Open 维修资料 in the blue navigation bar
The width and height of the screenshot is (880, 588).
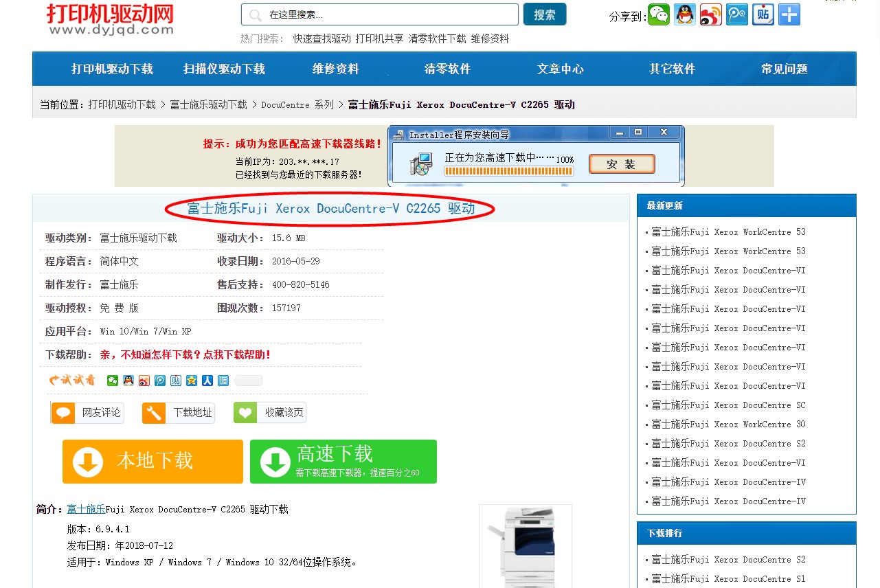(336, 69)
